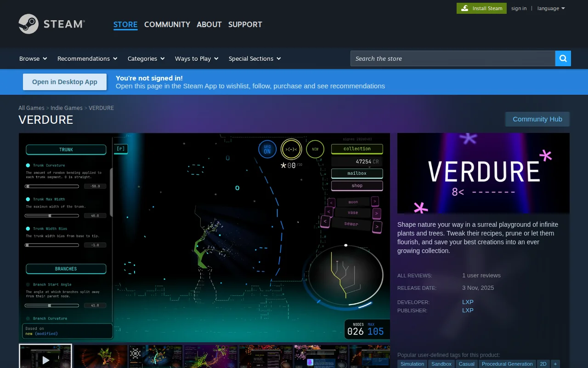View the 1 user reviews link
This screenshot has width=588, height=368.
tap(481, 276)
